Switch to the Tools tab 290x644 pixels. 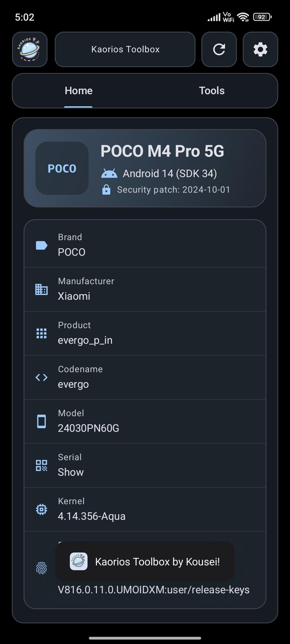pos(212,91)
